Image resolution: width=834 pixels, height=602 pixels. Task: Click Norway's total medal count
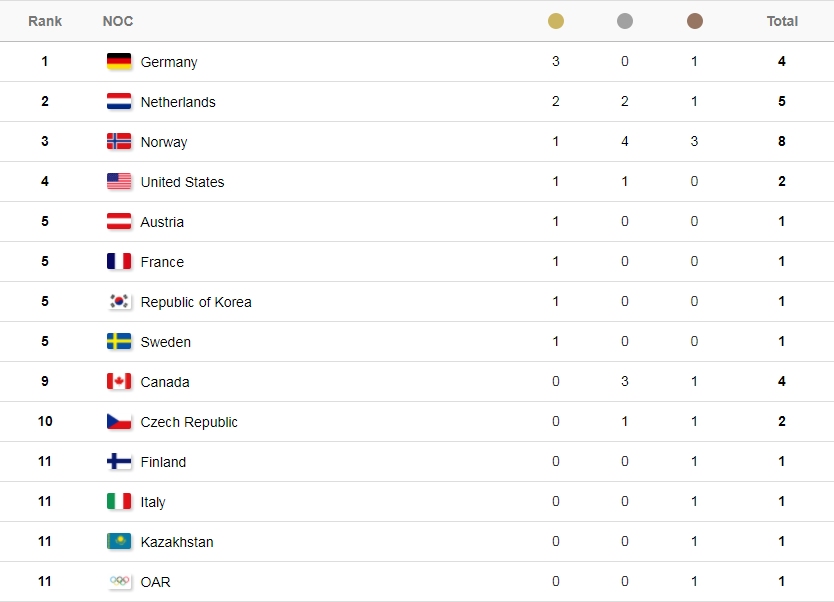[782, 141]
